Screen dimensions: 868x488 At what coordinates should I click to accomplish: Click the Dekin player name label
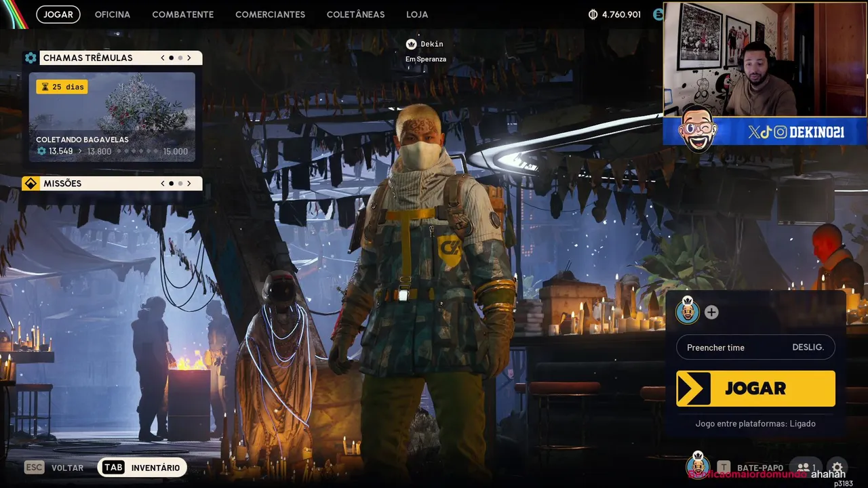pyautogui.click(x=432, y=44)
